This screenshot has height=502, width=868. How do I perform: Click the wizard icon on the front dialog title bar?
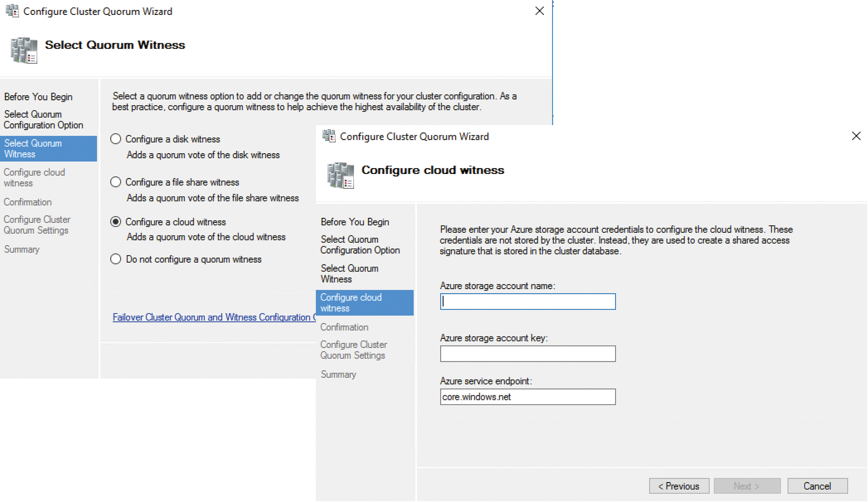pyautogui.click(x=329, y=136)
